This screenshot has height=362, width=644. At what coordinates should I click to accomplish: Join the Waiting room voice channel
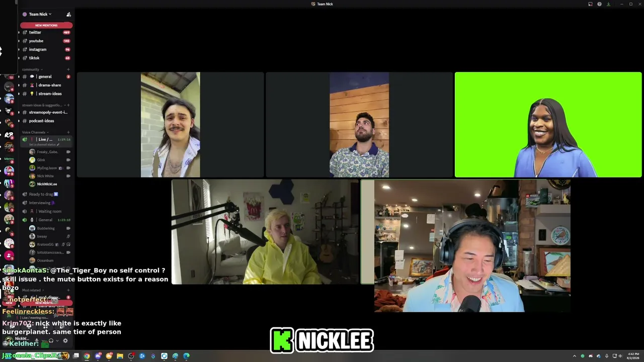(45, 211)
